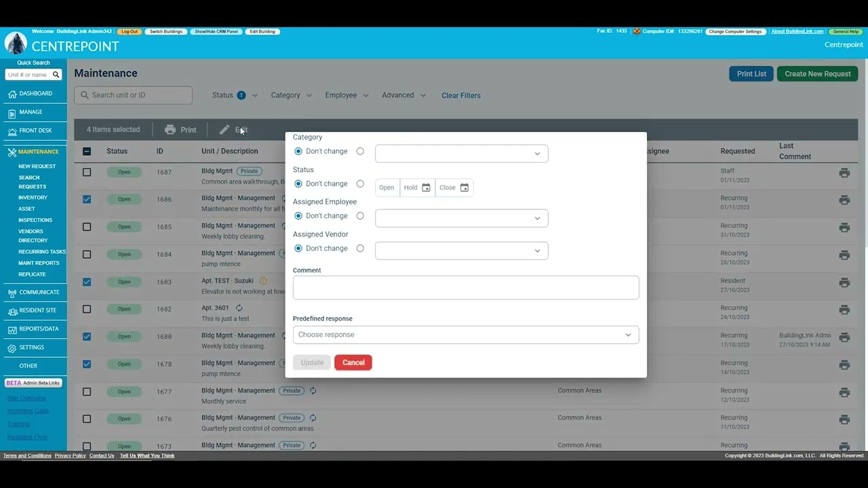Image resolution: width=868 pixels, height=488 pixels.
Task: Click the Settings gear icon
Action: [12, 348]
